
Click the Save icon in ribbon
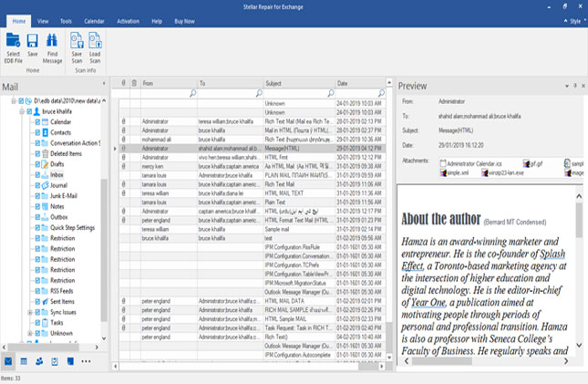tap(32, 41)
